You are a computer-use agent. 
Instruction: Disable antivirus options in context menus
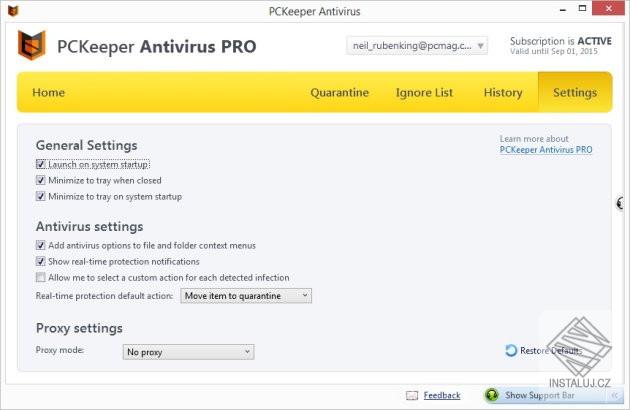click(41, 245)
